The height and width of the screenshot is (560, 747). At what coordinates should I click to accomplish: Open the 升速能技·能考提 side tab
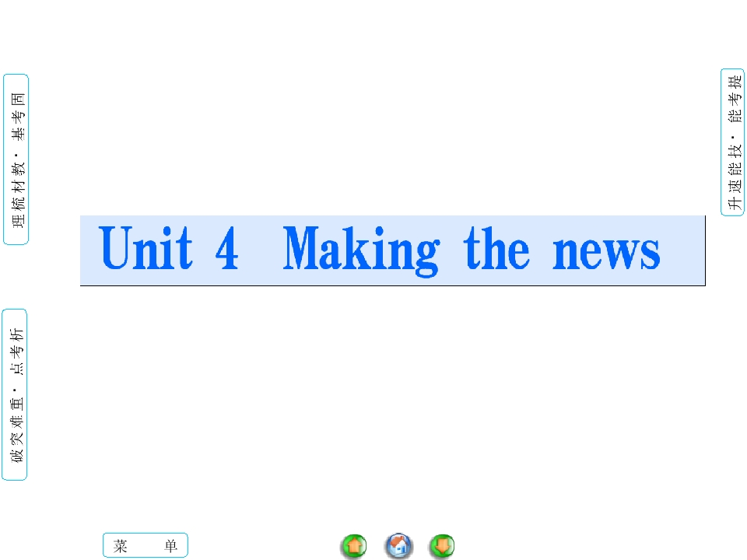[x=733, y=142]
